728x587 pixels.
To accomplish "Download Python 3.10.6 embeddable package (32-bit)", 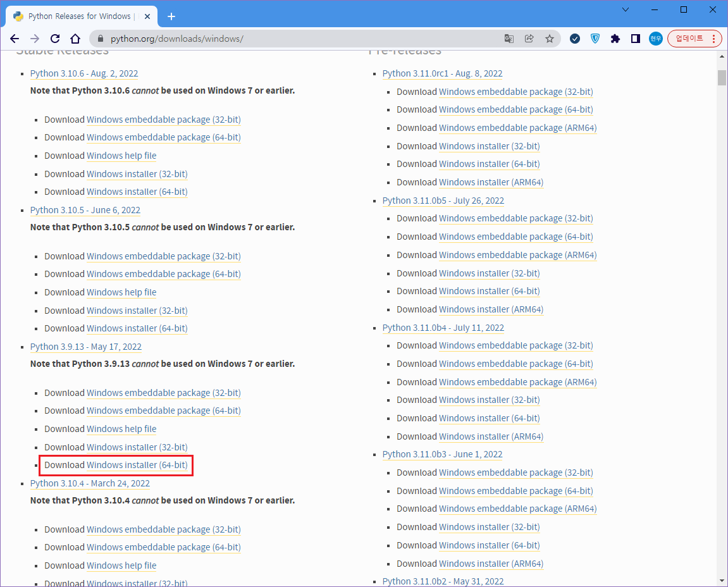I will [x=163, y=120].
